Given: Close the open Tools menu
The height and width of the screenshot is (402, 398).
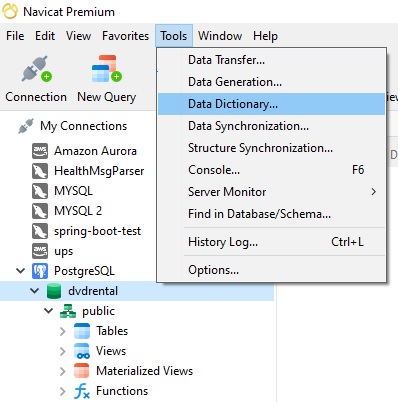Looking at the screenshot, I should pyautogui.click(x=174, y=36).
